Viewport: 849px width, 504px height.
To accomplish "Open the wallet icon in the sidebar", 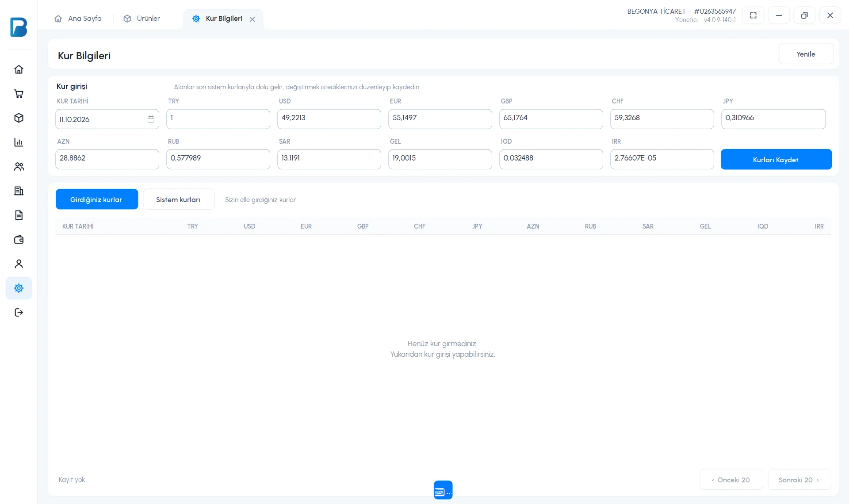I will pos(19,240).
